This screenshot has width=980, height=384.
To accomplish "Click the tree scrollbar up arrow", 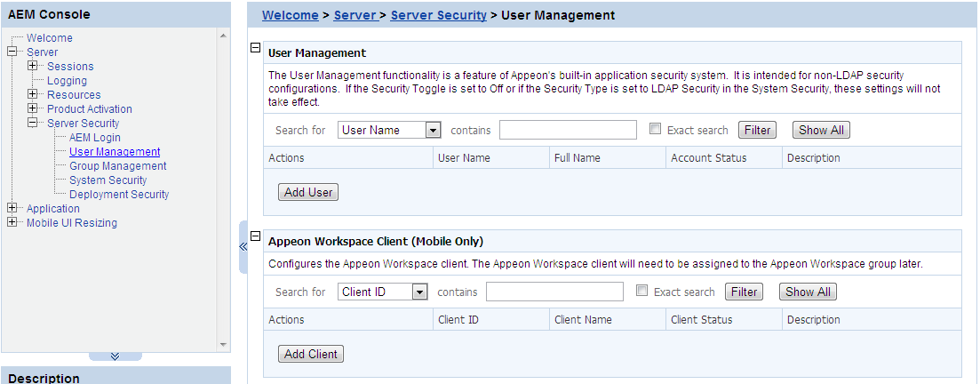I will tap(224, 36).
